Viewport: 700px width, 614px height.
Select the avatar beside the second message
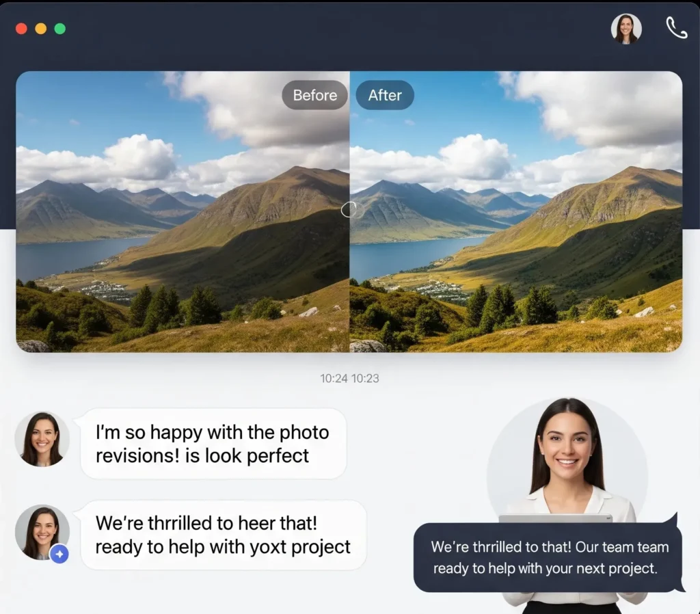[x=41, y=531]
